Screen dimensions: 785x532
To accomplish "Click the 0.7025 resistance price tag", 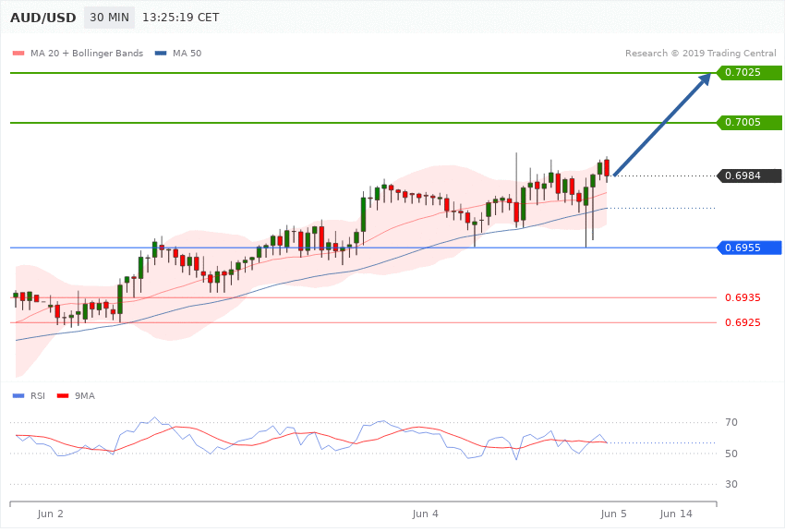I will 750,73.
